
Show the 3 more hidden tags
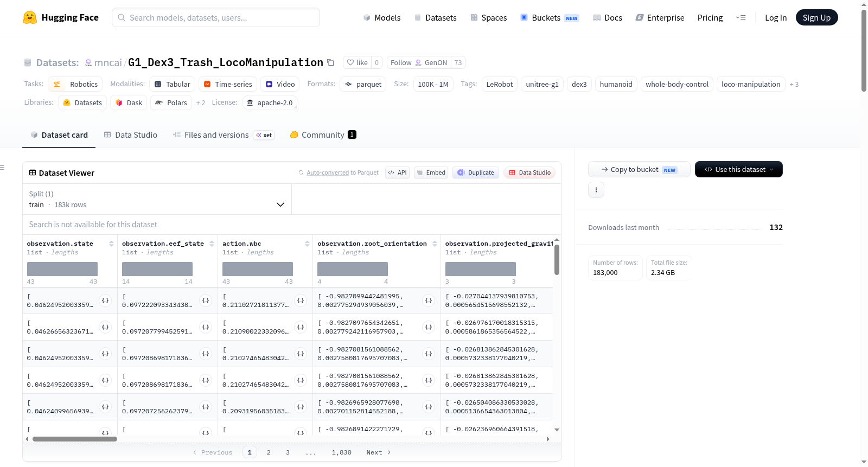pos(794,85)
